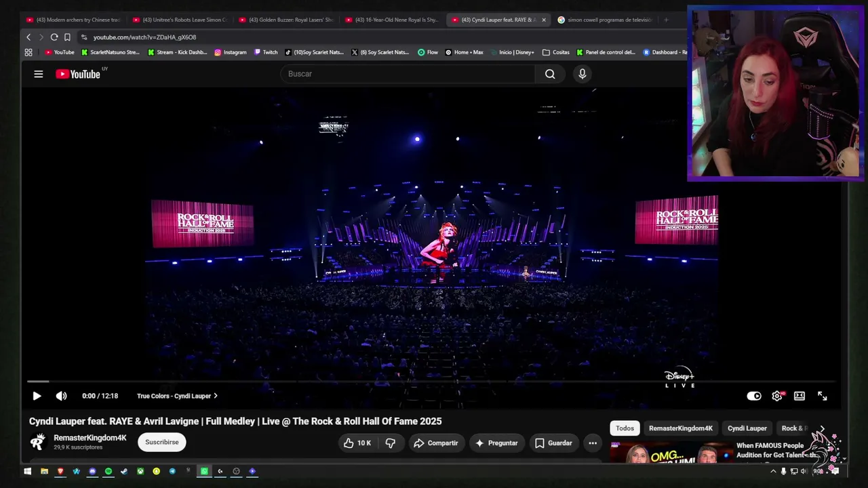This screenshot has width=868, height=488.
Task: Open OBS Studio from the taskbar
Action: [x=236, y=471]
